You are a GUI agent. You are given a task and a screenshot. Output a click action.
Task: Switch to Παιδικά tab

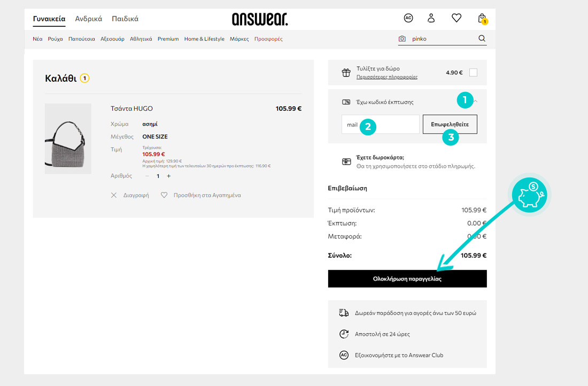tap(125, 19)
